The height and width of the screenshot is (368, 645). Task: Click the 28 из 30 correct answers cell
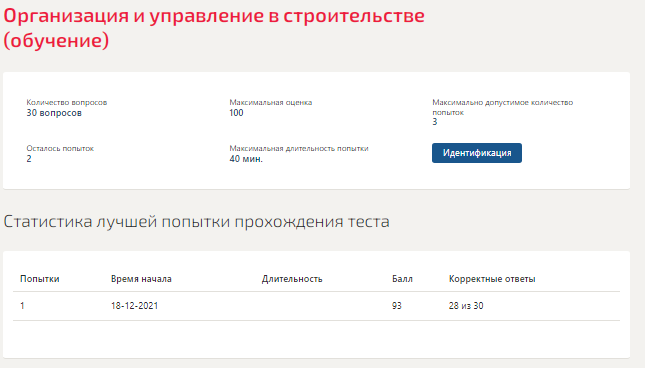pyautogui.click(x=466, y=306)
